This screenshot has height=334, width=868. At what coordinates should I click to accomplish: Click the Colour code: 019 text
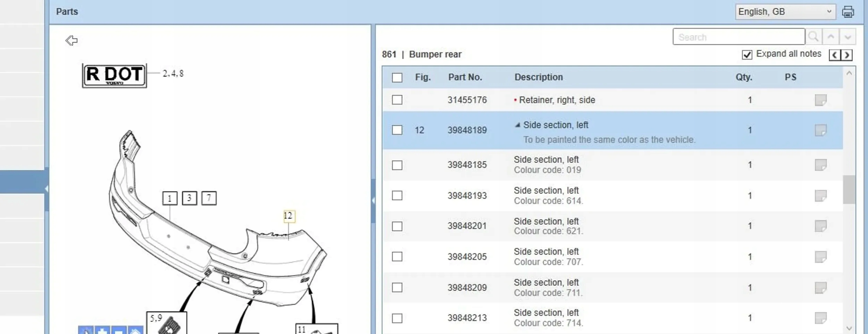(548, 170)
